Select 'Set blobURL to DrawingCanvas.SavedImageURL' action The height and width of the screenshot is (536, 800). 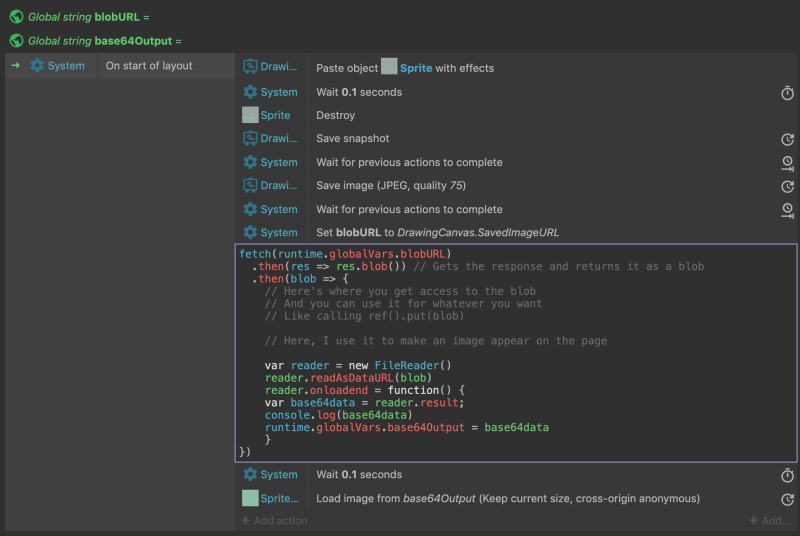(x=437, y=233)
